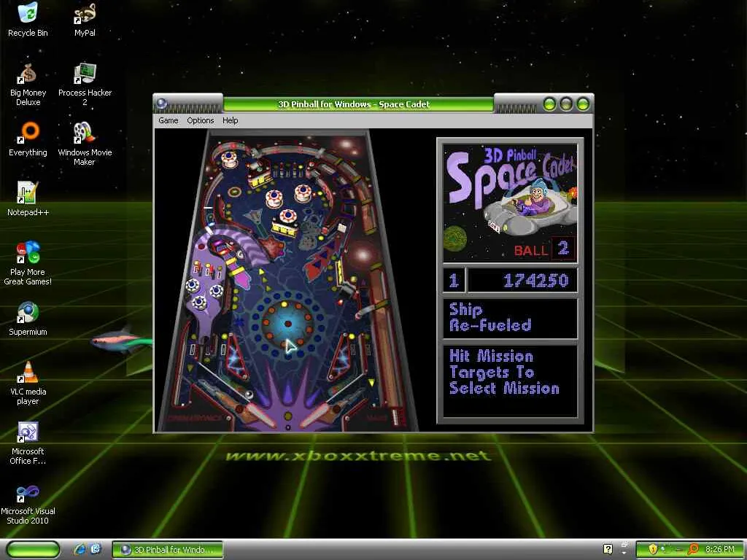The image size is (747, 560).
Task: Click the Hit Mission Targets message
Action: [504, 372]
